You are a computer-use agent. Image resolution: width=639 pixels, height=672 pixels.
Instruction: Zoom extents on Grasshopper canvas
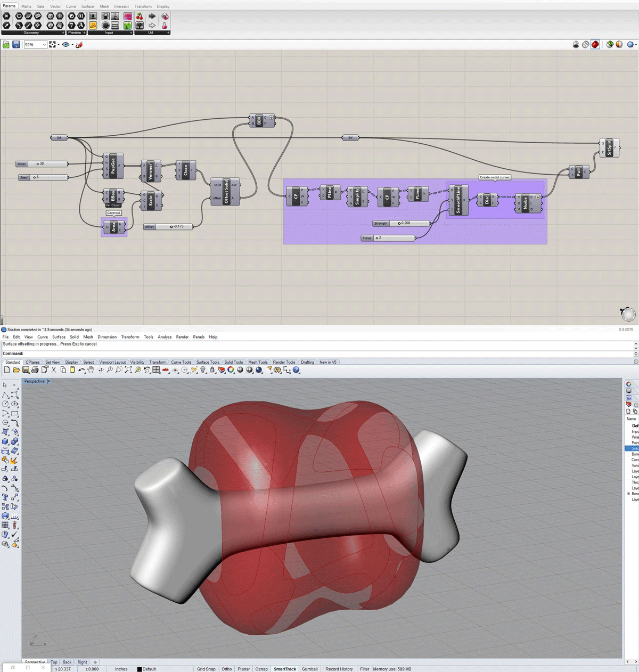[52, 45]
